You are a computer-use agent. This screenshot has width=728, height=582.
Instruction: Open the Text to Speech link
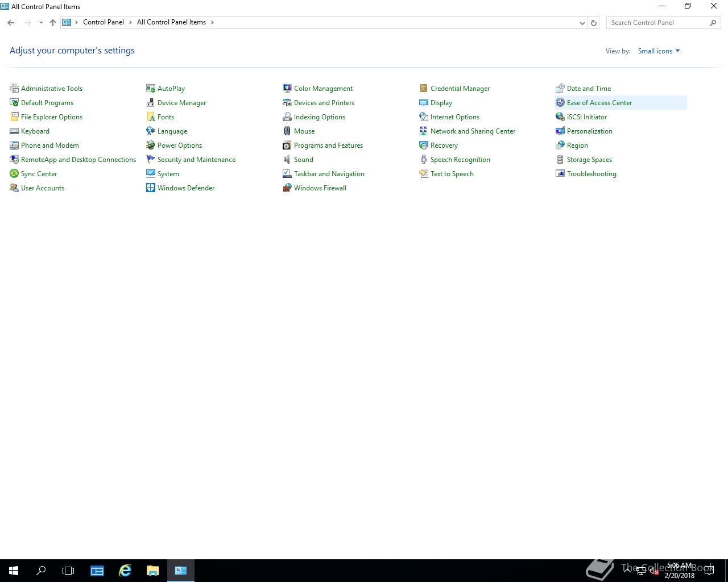click(452, 173)
